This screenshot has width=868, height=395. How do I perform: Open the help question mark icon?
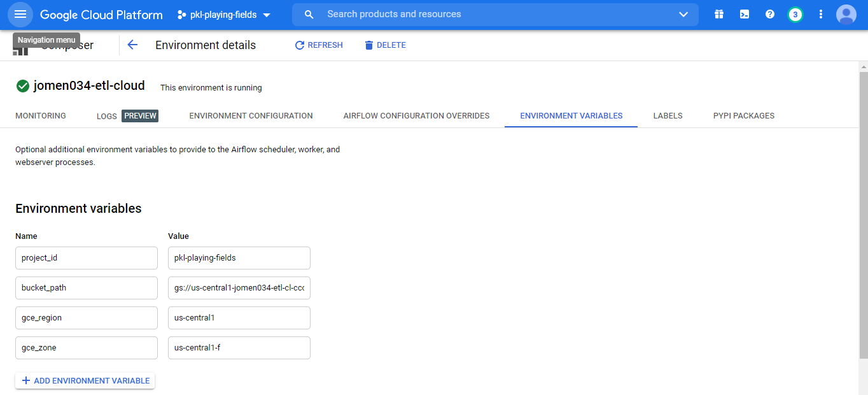[x=770, y=14]
